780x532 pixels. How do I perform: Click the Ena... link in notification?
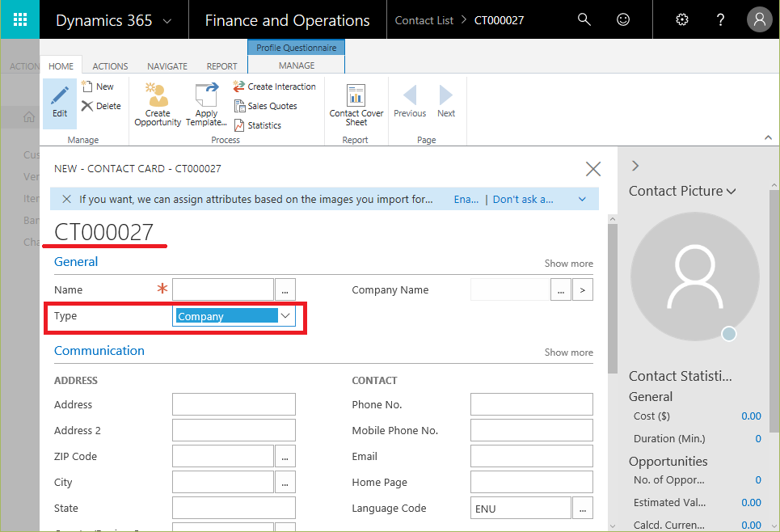(x=466, y=200)
